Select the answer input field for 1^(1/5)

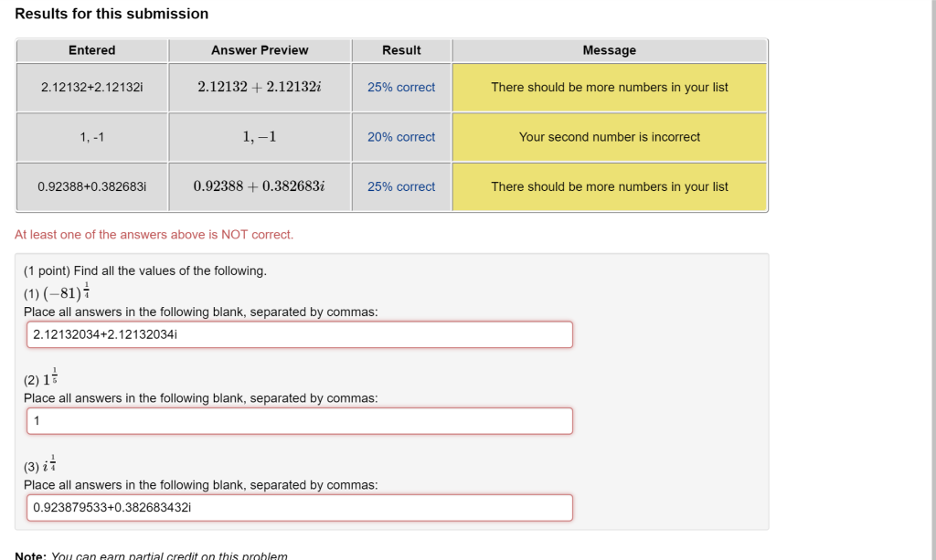299,420
